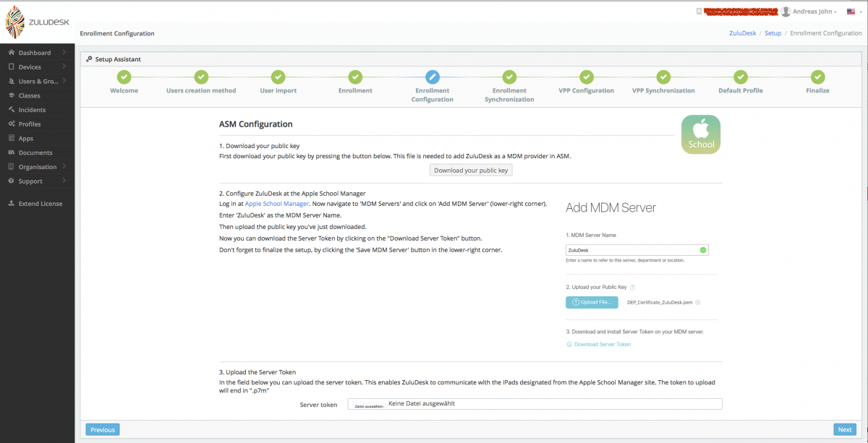868x443 pixels.
Task: Click the Setup breadcrumb link
Action: tap(773, 33)
